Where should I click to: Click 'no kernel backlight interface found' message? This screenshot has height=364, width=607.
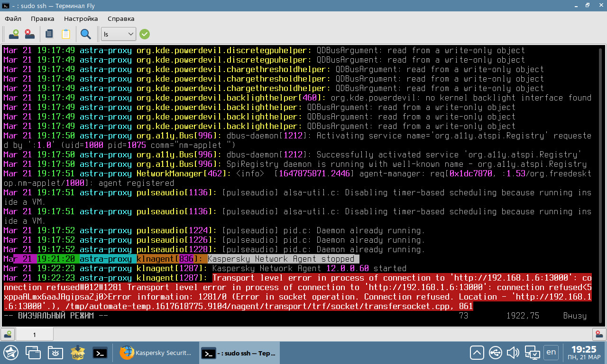click(x=508, y=98)
